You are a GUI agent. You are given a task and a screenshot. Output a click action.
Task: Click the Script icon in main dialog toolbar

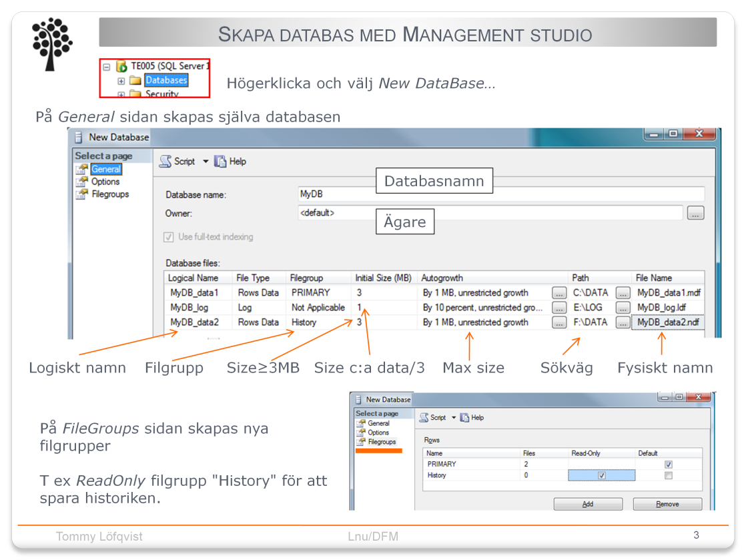(165, 162)
